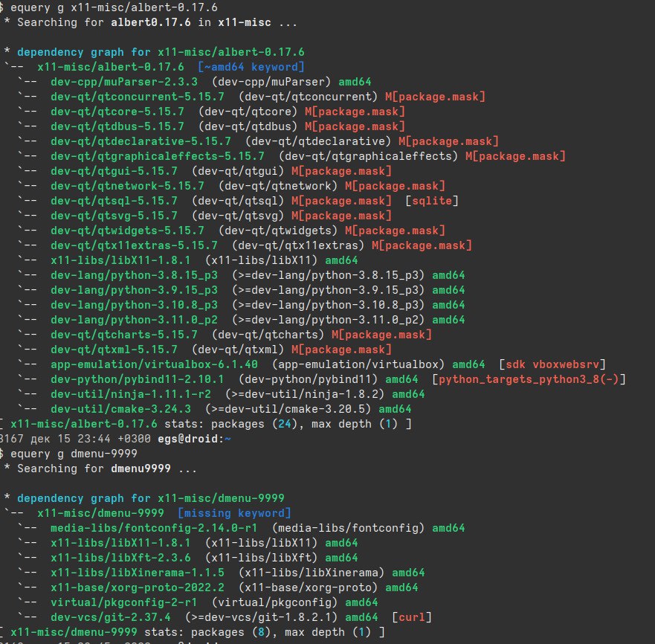Click the prompt 'egs@droid:~'
Screen dimensions: 655x644
click(194, 439)
